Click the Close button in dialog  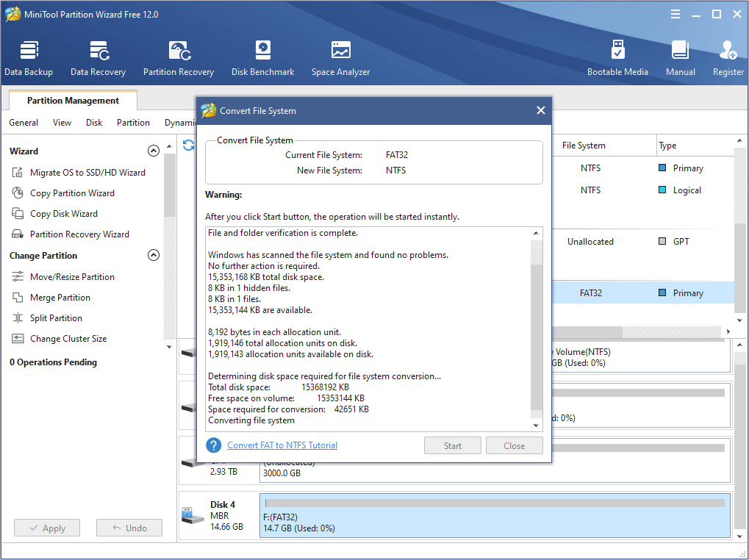pyautogui.click(x=514, y=445)
